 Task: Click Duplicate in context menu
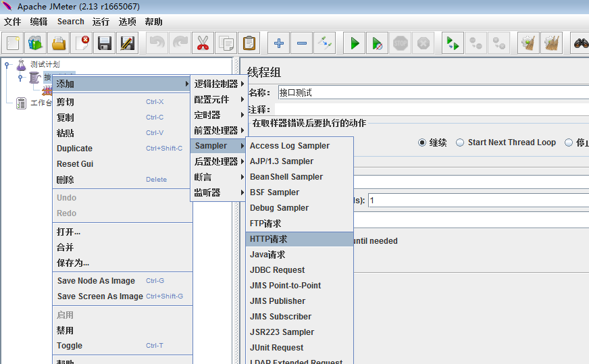122,149
